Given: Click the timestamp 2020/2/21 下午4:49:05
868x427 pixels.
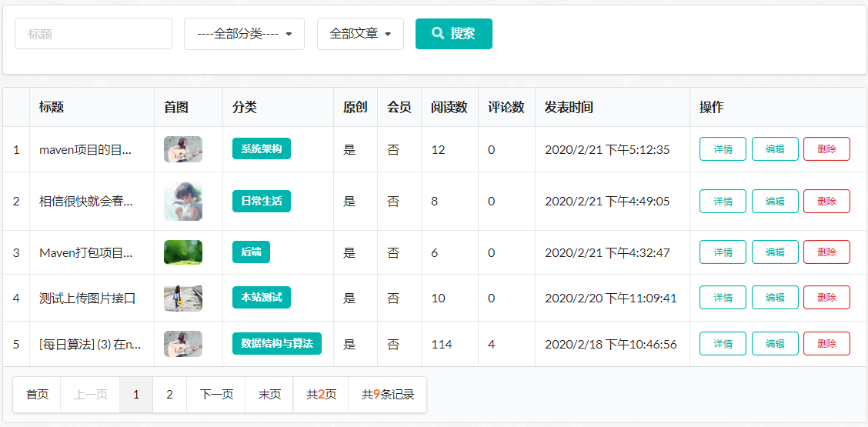Looking at the screenshot, I should [607, 202].
